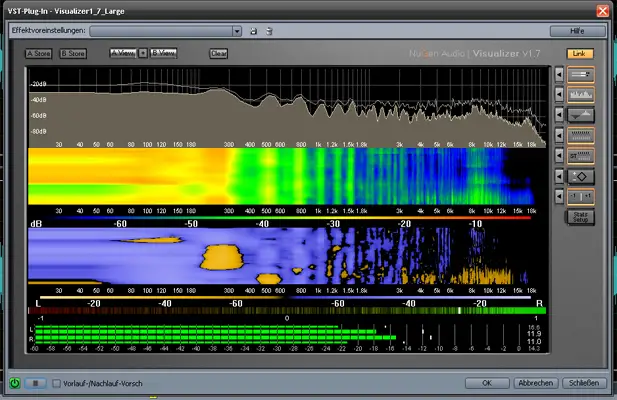Expand options arrow beside vectorscope icon
This screenshot has height=400, width=617.
click(x=559, y=176)
